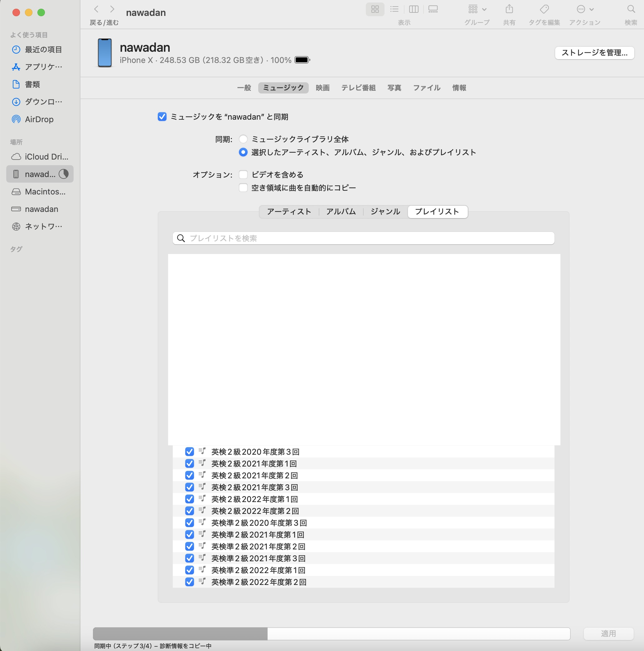Click playlist icon beside 英検準2級2021年度第2回
The width and height of the screenshot is (644, 651).
(202, 546)
